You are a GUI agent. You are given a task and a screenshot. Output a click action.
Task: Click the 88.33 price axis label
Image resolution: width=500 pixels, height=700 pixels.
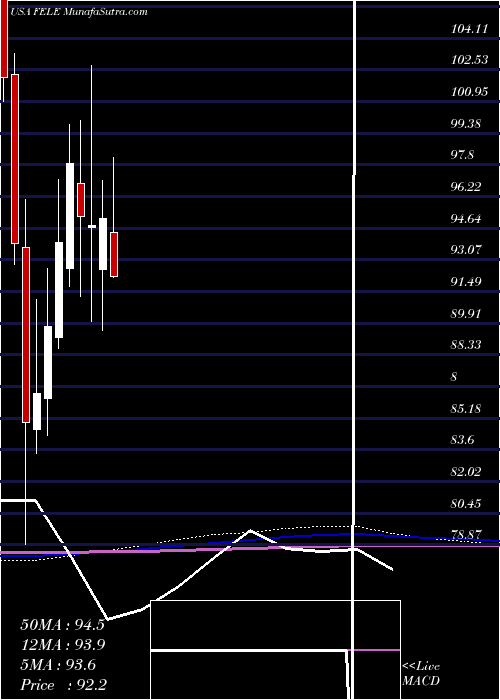(466, 345)
